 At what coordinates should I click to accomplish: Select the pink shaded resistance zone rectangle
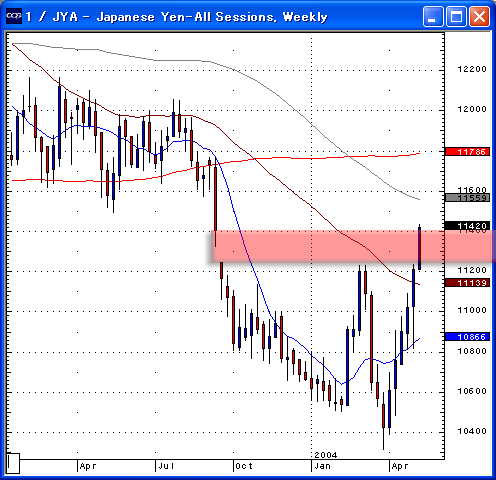click(x=353, y=246)
